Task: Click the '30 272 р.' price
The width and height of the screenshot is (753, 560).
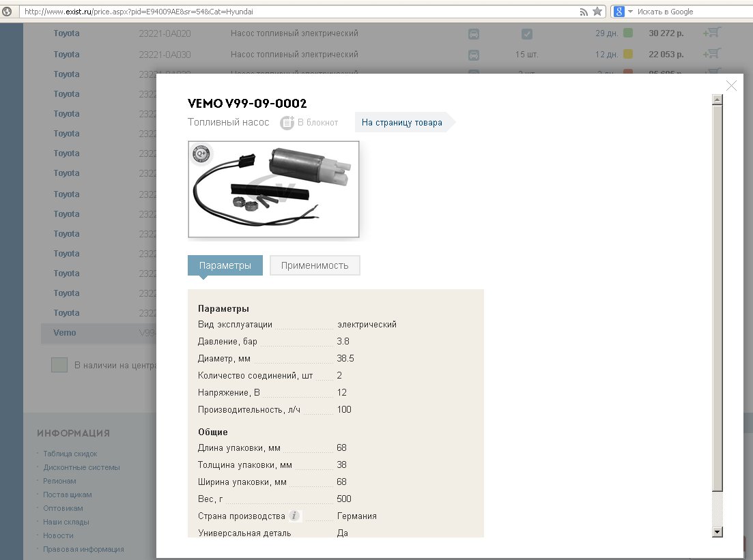Action: coord(666,33)
